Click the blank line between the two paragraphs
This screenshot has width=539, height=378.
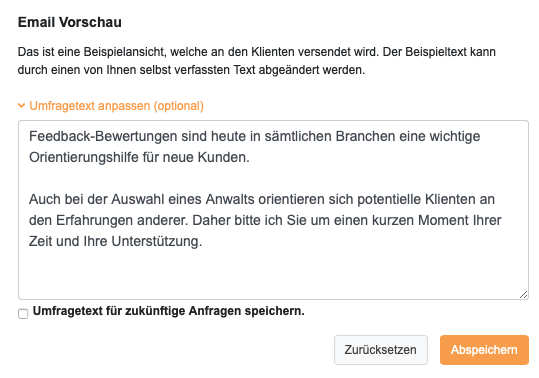coord(273,179)
